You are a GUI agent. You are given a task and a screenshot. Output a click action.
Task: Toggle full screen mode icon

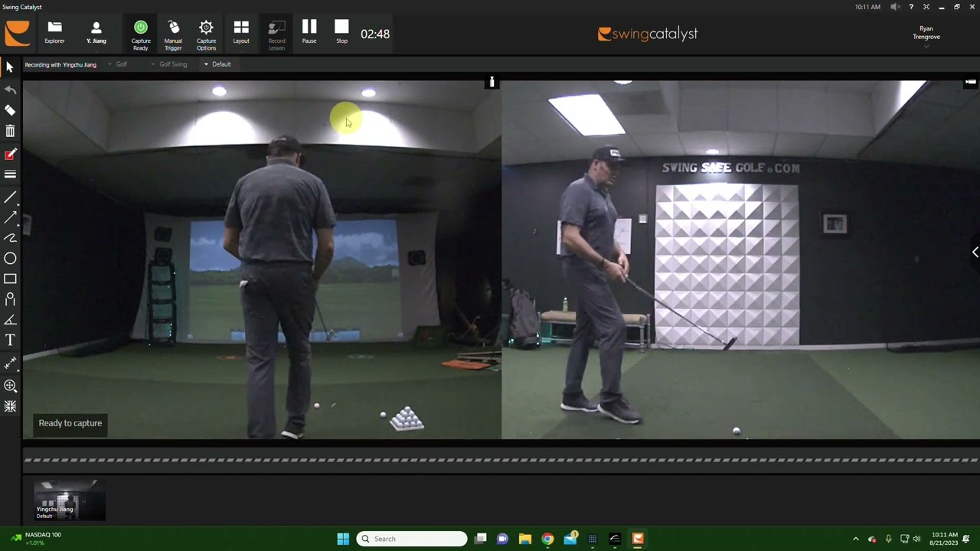click(x=926, y=7)
